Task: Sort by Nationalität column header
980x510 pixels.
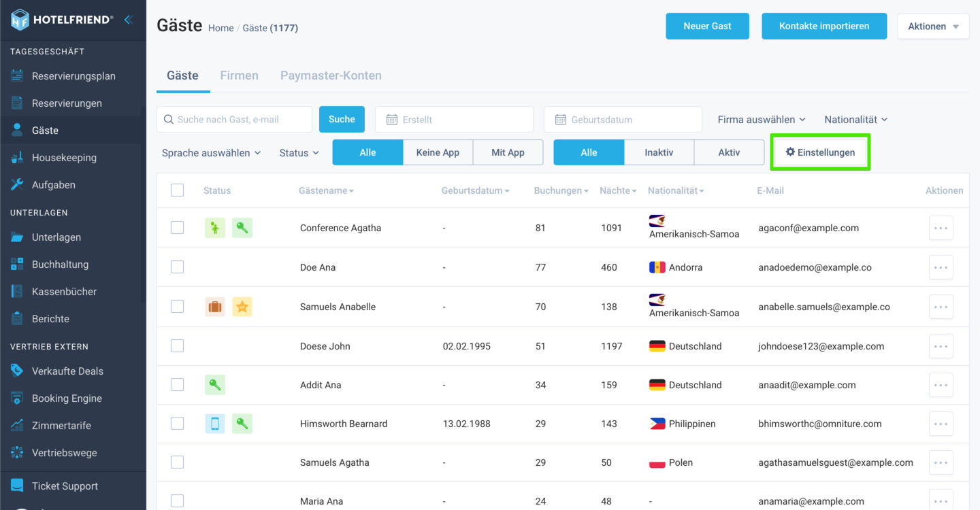Action: (x=676, y=191)
